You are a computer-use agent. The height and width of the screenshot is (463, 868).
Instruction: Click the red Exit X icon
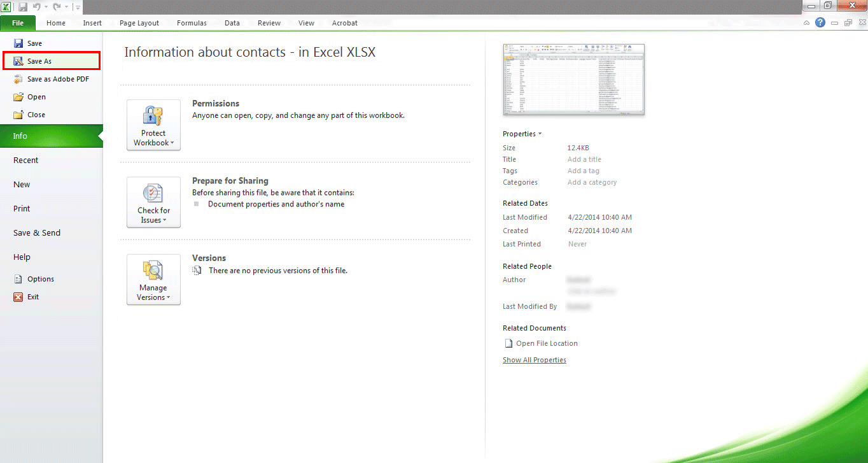point(18,297)
